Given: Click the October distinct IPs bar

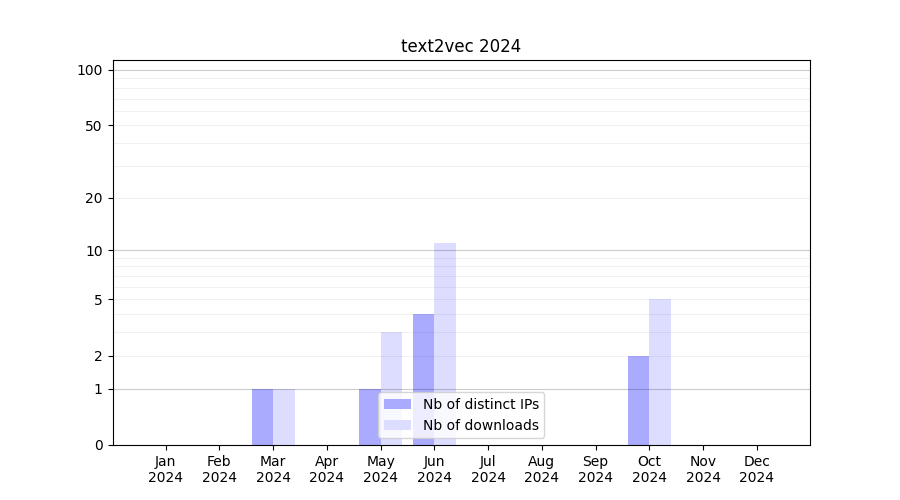Looking at the screenshot, I should pos(638,400).
